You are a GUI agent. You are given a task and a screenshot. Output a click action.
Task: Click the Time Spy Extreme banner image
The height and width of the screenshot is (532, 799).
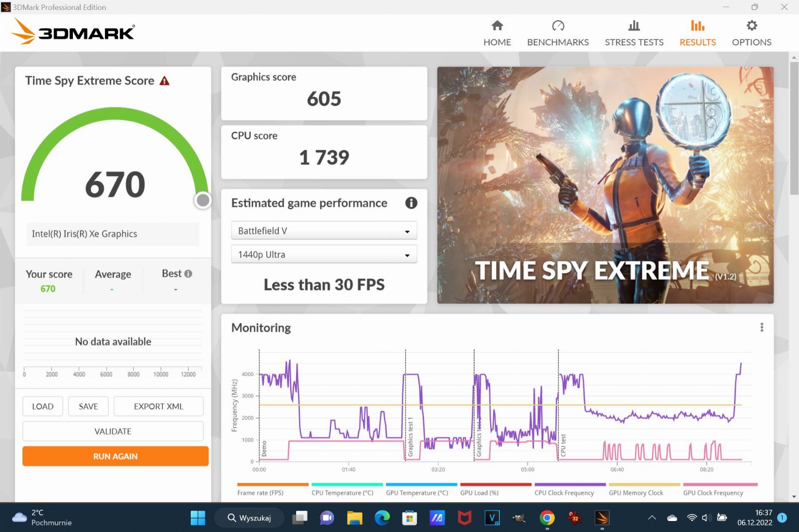[x=605, y=185]
